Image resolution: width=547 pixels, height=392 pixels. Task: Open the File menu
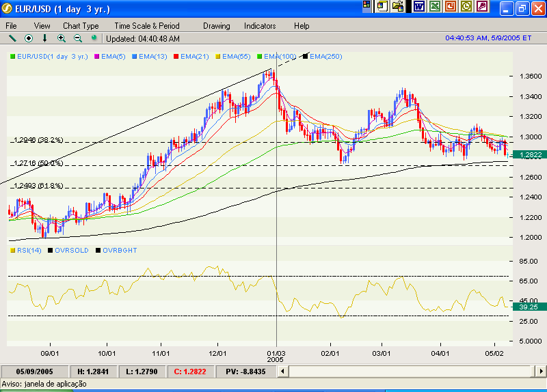pyautogui.click(x=11, y=25)
